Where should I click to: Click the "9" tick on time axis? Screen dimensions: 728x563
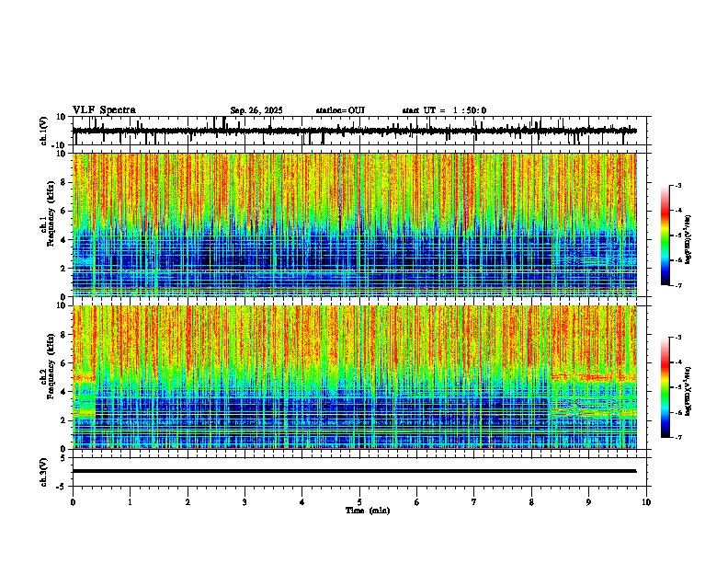point(588,502)
